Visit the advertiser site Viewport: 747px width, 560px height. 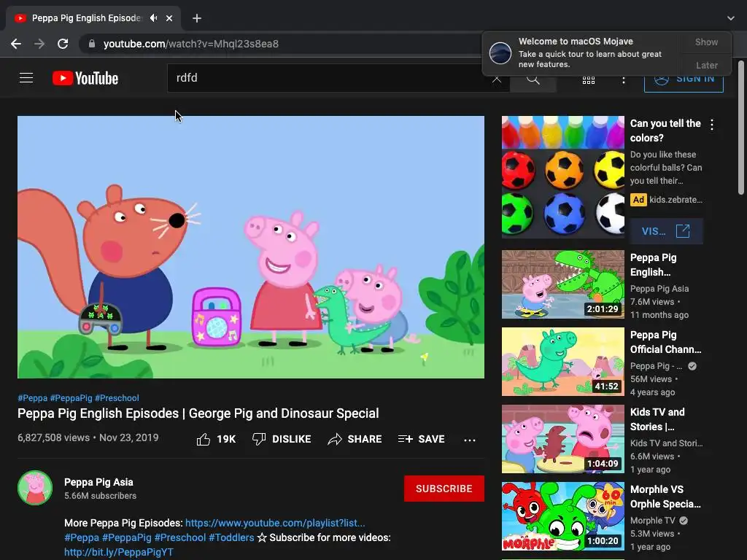(x=666, y=231)
